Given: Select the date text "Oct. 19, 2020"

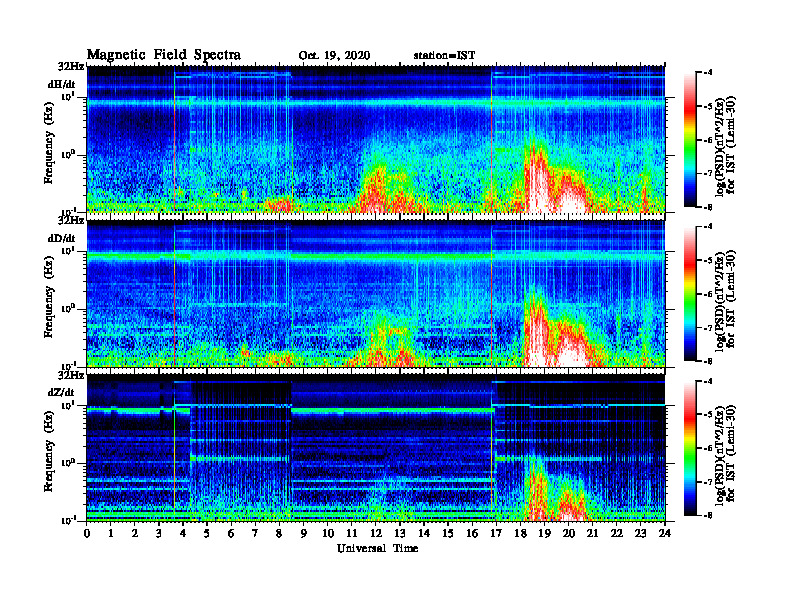Looking at the screenshot, I should (334, 56).
